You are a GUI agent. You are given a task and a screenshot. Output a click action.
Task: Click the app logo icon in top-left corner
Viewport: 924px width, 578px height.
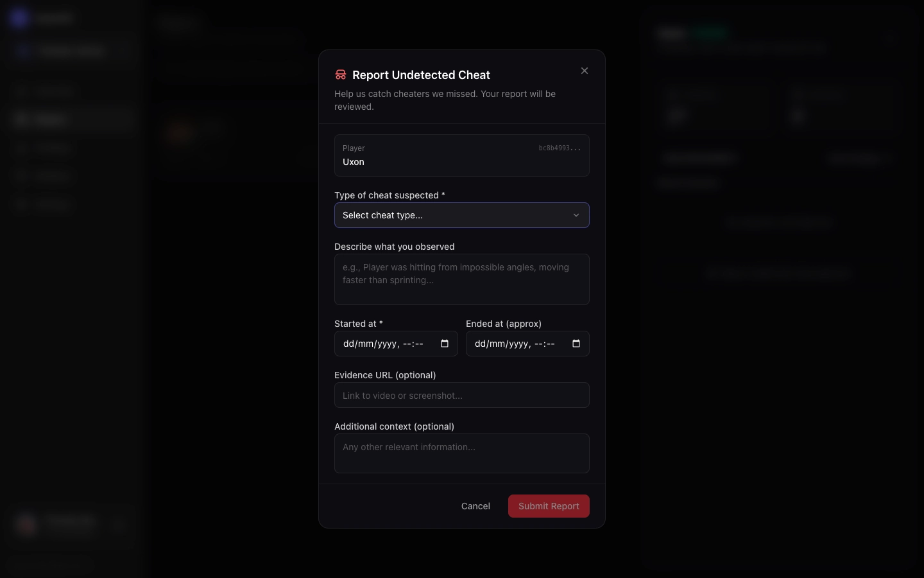click(19, 17)
